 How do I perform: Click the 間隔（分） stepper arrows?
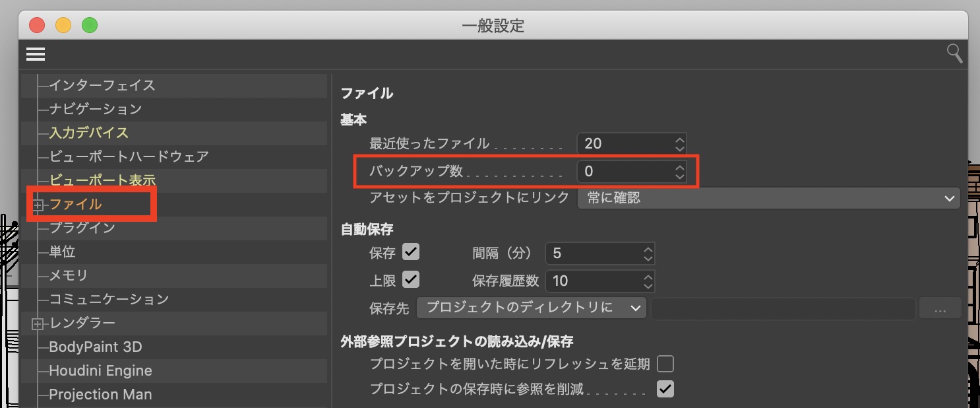click(x=648, y=254)
